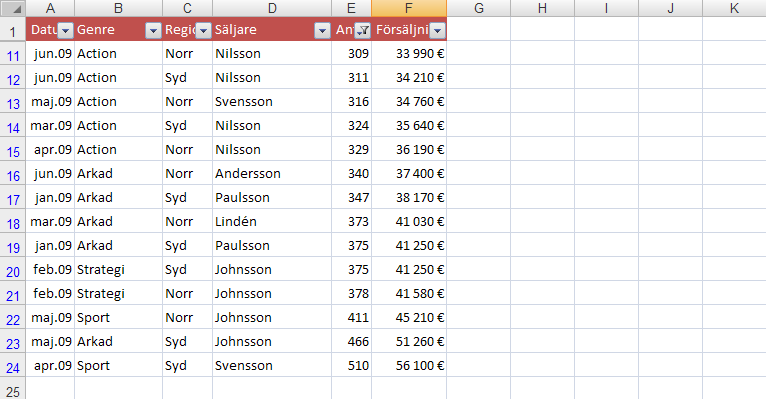Click the Select All corner triangle
This screenshot has height=399, width=766.
(x=13, y=8)
